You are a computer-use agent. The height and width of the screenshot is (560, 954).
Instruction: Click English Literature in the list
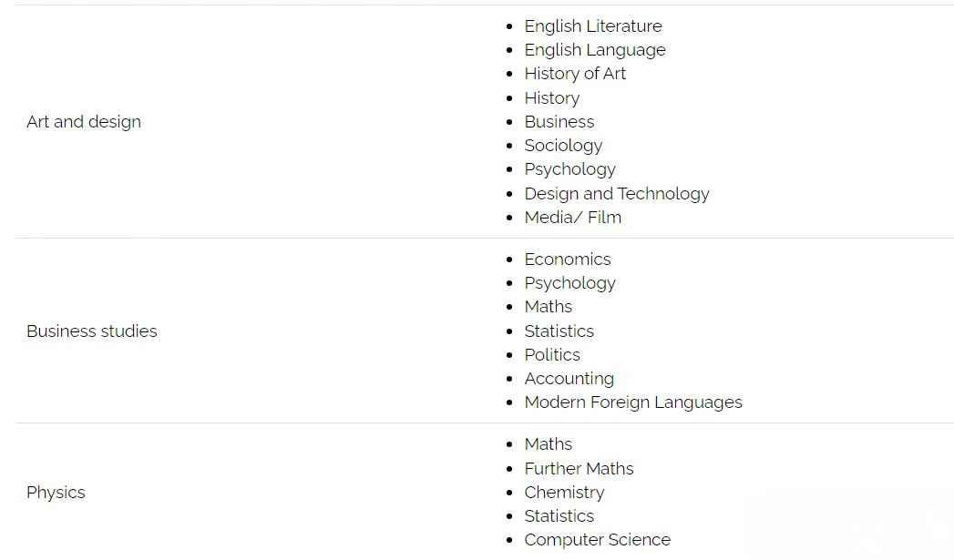tap(592, 26)
